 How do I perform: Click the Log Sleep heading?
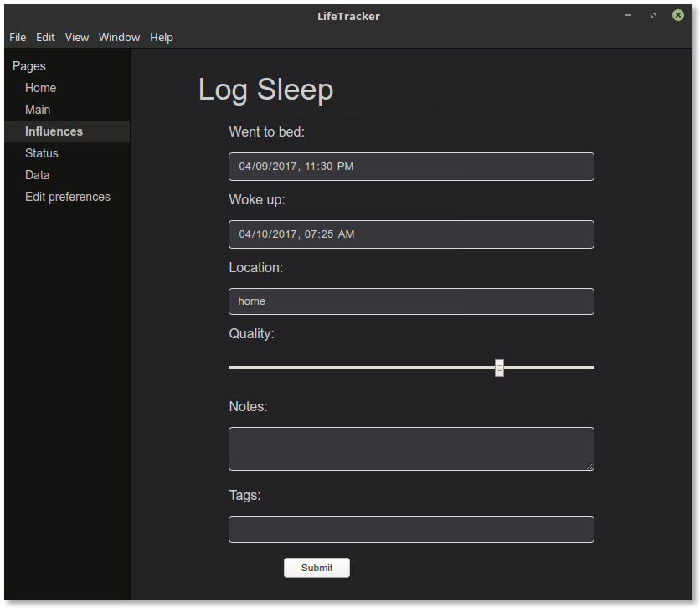click(x=265, y=90)
